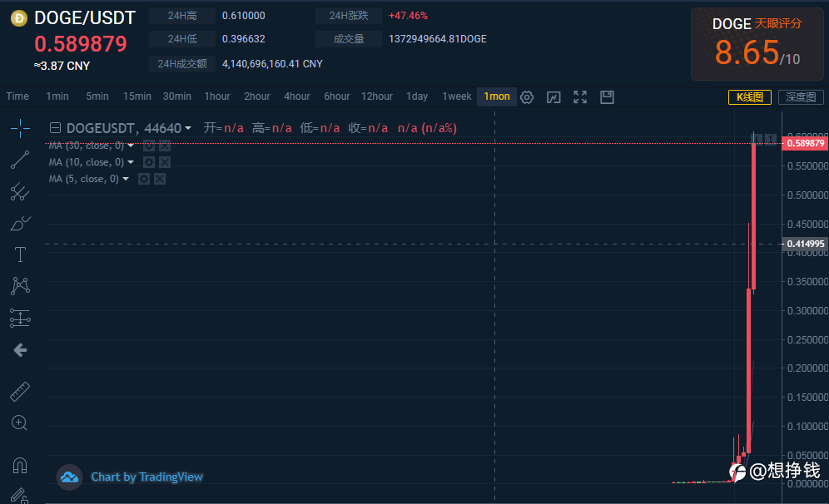This screenshot has height=504, width=829.
Task: Switch to K线图 candlestick view
Action: point(750,97)
